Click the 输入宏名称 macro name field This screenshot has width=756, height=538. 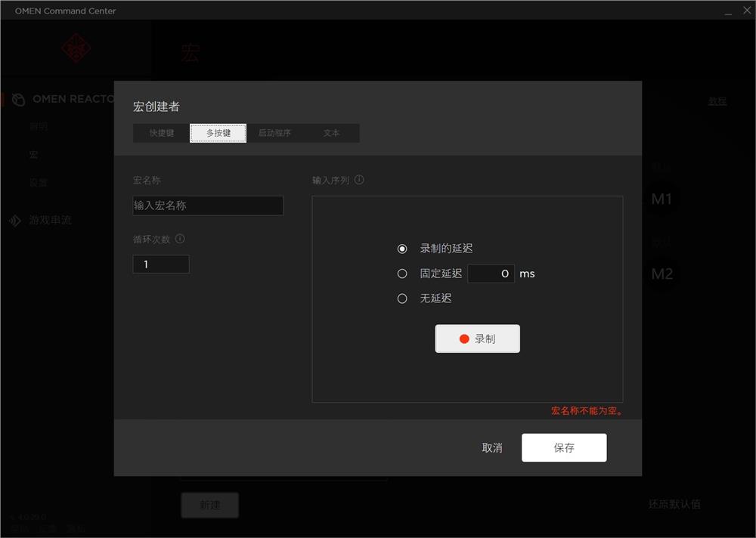click(208, 206)
